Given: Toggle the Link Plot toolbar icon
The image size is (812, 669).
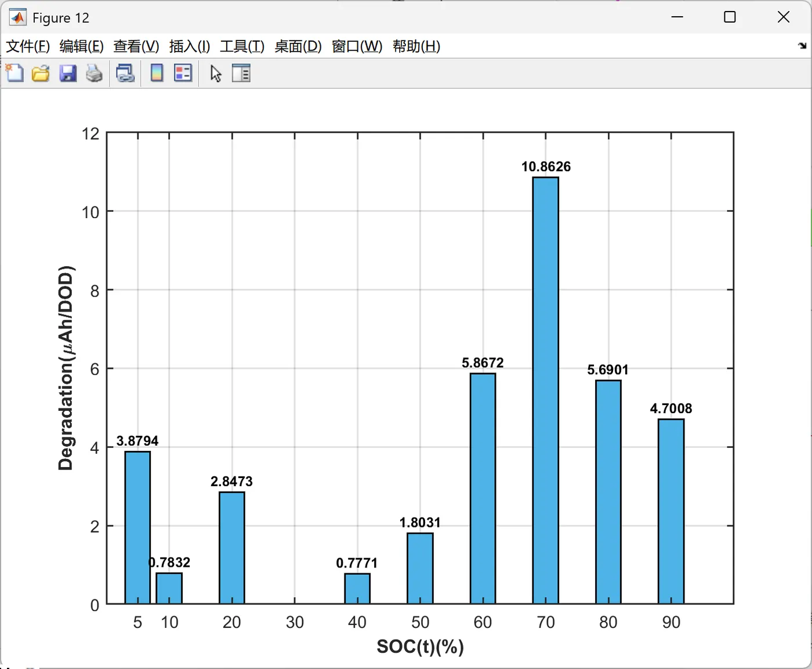Looking at the screenshot, I should pos(125,73).
